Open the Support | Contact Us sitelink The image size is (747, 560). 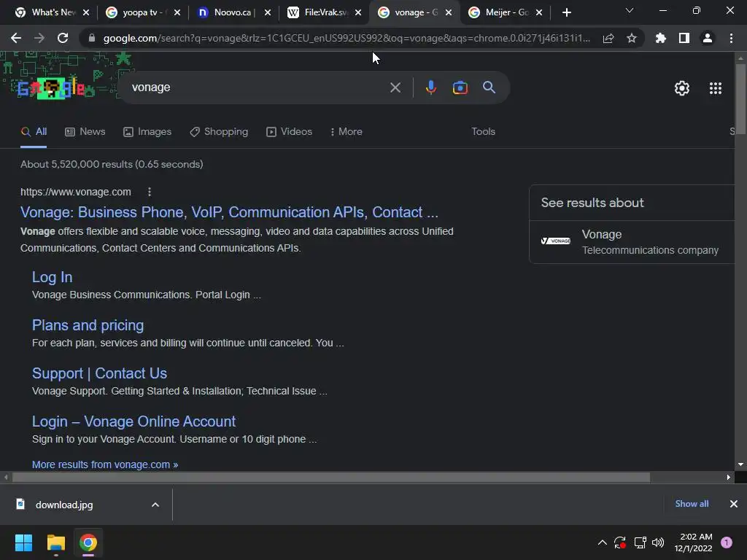click(99, 373)
